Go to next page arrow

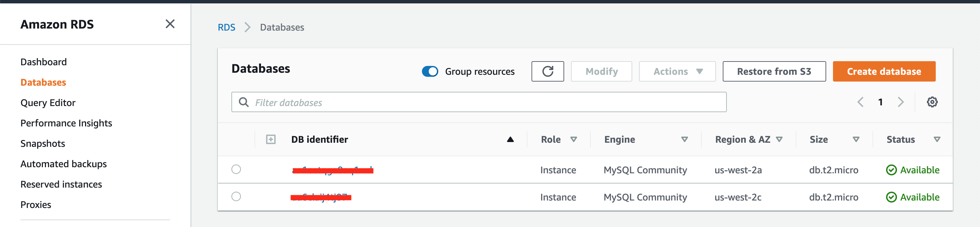900,102
